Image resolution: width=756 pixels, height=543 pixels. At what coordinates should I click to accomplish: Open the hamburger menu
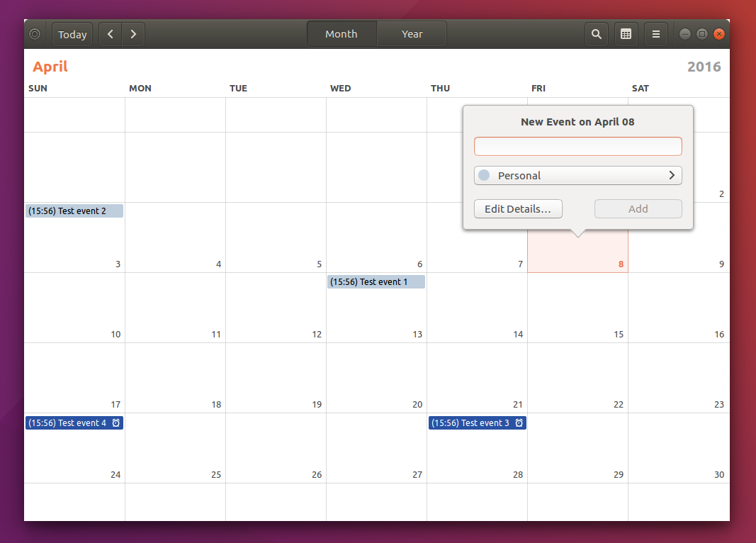coord(655,33)
